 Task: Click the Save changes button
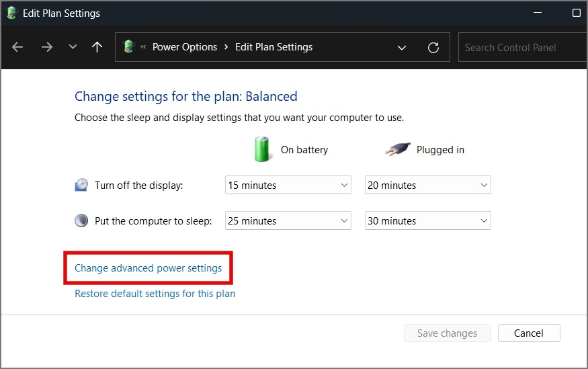[447, 333]
